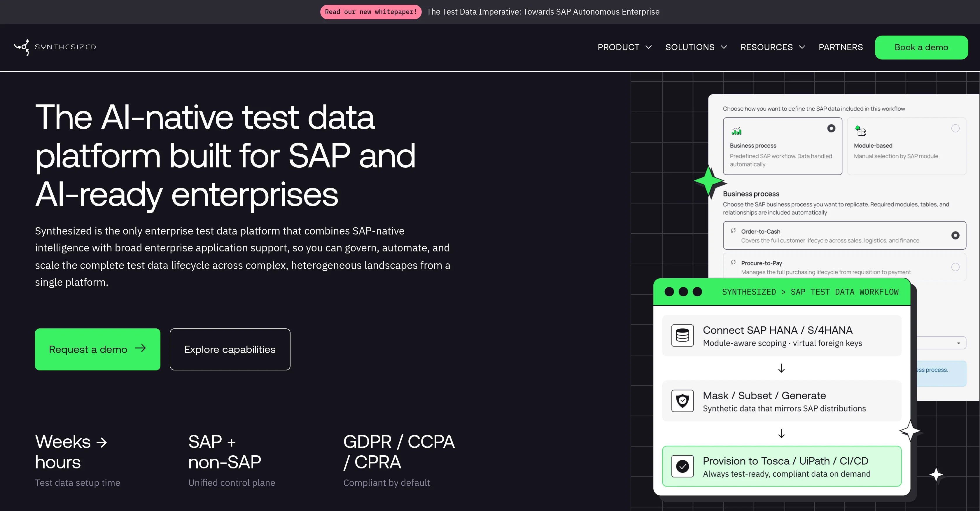Click the puzzle icon in Module-based card

pyautogui.click(x=860, y=131)
